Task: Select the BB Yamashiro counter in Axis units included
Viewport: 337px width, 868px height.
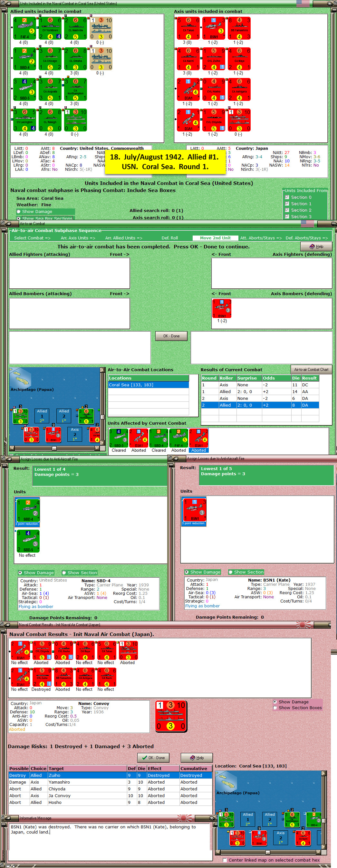Action: click(239, 28)
